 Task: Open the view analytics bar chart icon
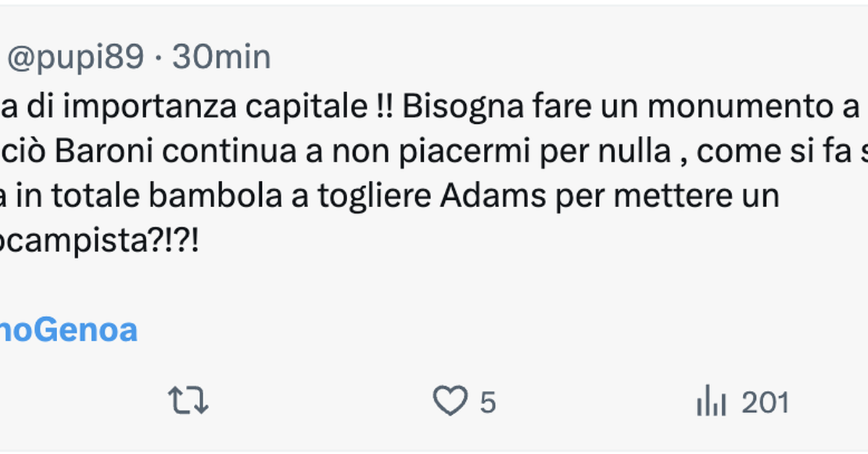(710, 401)
